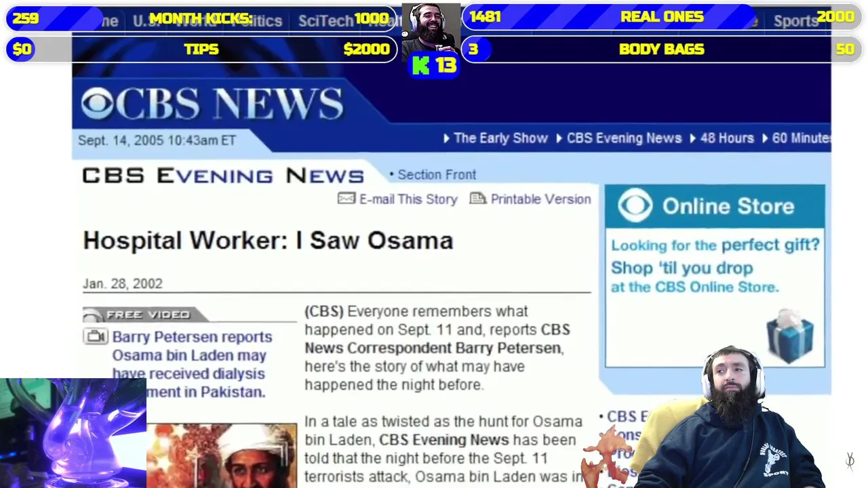Go to the Section Front link

click(x=437, y=175)
